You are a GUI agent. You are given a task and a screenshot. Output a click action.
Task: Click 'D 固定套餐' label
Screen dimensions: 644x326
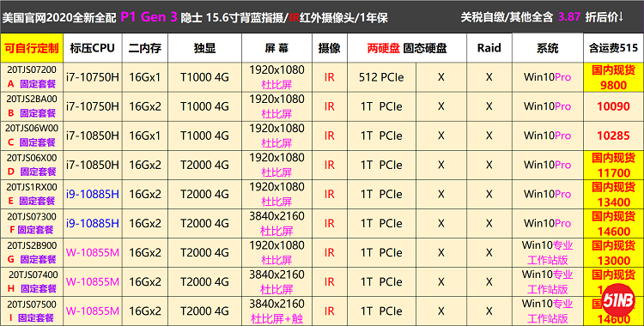click(32, 172)
